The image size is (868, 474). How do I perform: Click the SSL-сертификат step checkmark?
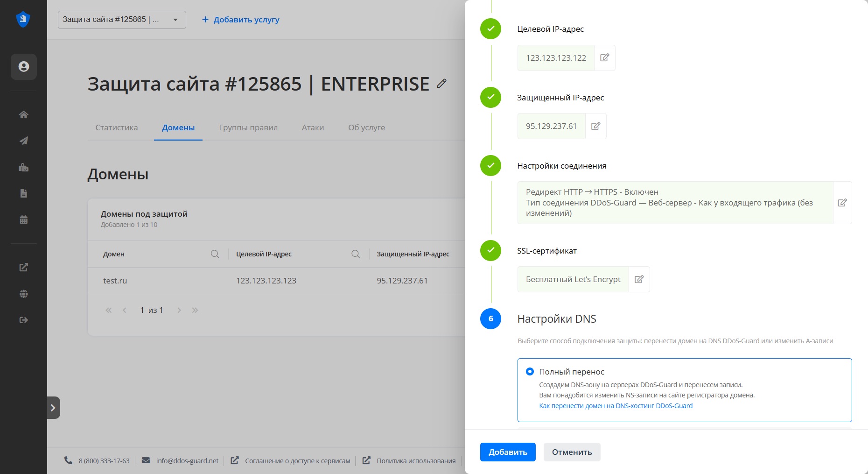[490, 250]
